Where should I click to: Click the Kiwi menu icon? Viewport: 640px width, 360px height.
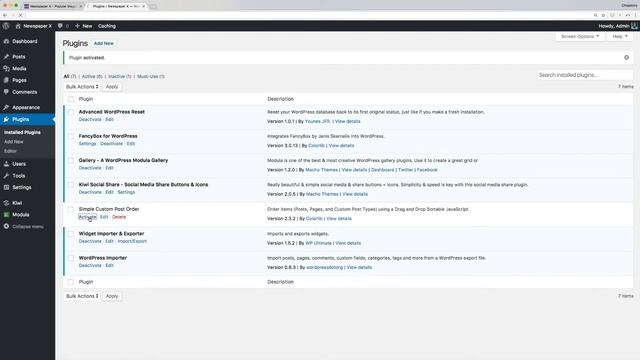[x=6, y=203]
